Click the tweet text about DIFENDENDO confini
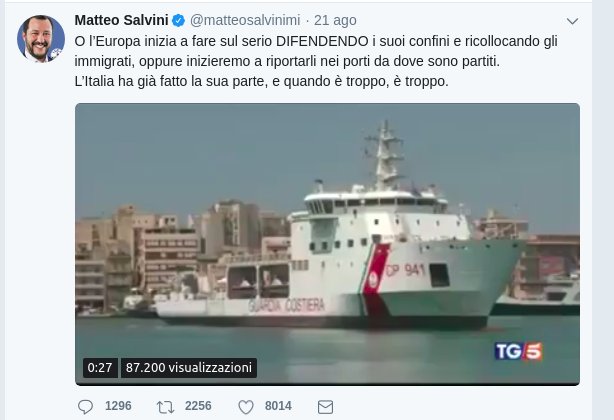 [316, 61]
